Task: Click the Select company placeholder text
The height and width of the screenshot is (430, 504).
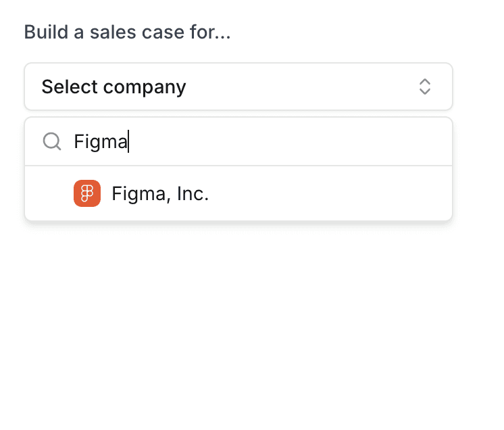Action: 114,87
